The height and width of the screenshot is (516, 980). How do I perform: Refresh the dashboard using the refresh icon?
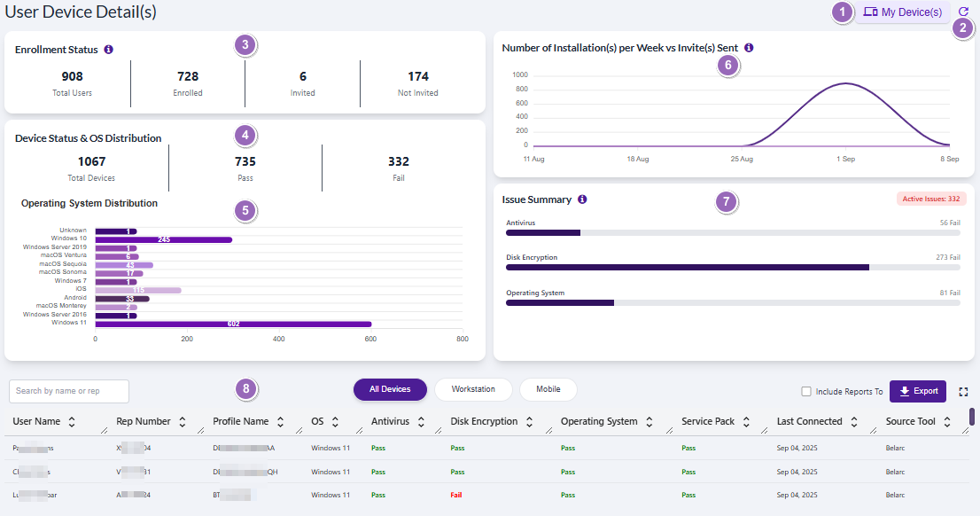(962, 12)
